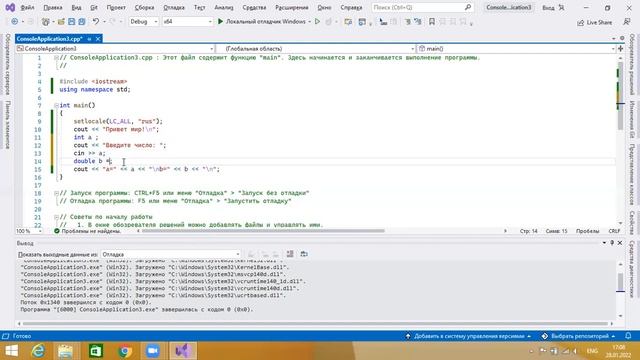The height and width of the screenshot is (360, 640).
Task: Pin the ConsoleApplication3.cpp tab
Action: pyautogui.click(x=89, y=39)
